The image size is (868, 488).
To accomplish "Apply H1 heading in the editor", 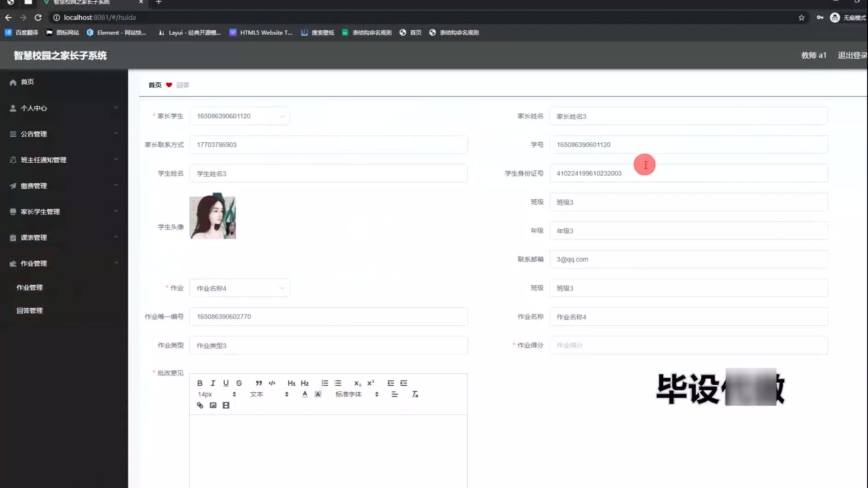I will (x=292, y=383).
